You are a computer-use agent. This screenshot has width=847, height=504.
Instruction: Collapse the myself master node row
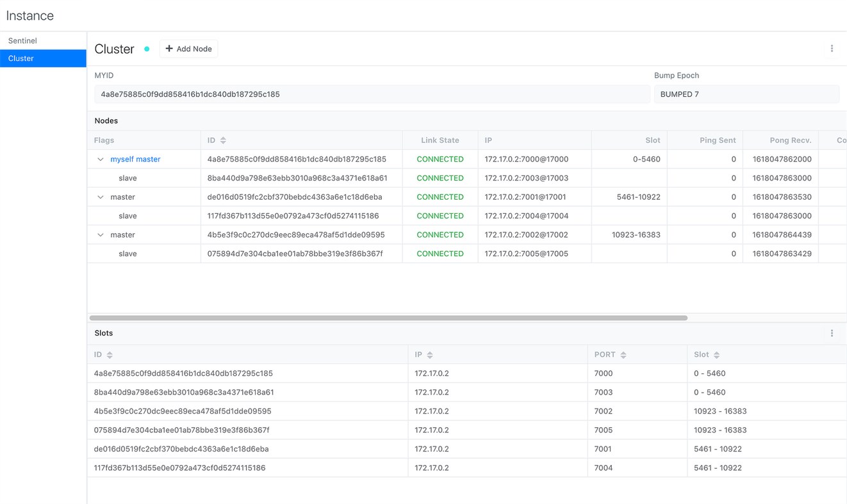(x=101, y=159)
